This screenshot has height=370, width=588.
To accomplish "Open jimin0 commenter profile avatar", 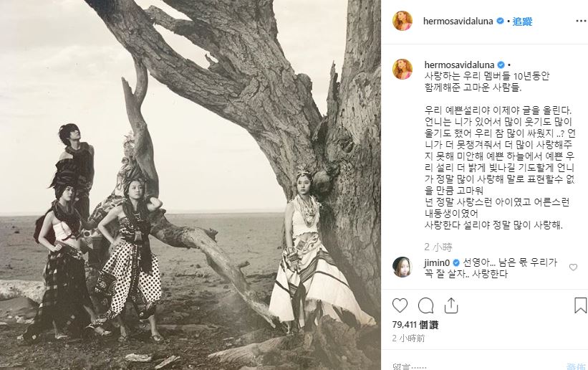I will point(403,267).
